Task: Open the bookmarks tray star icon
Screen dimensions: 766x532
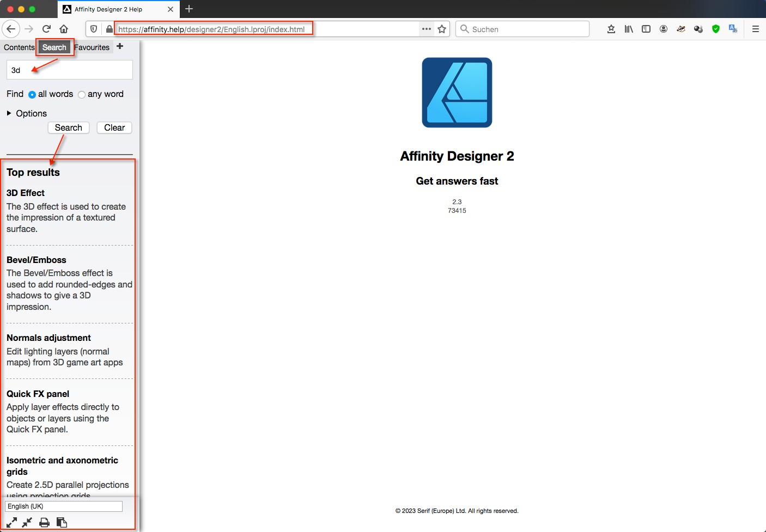Action: (x=611, y=29)
